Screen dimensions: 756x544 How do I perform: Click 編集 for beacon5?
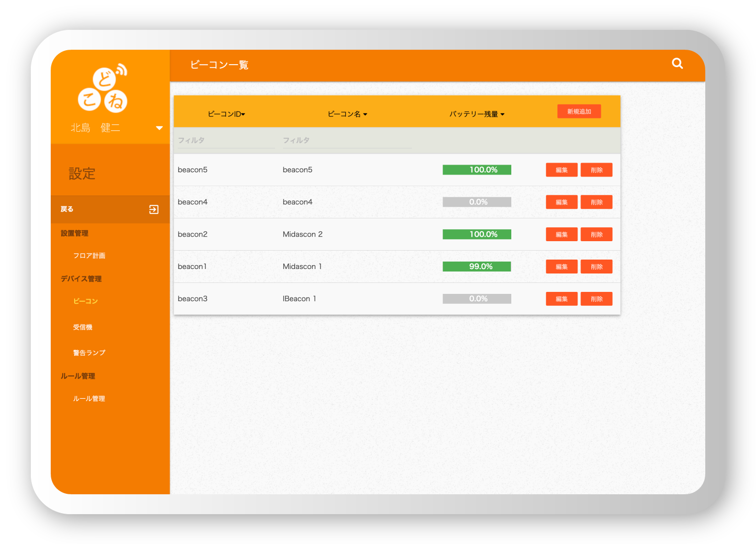[562, 170]
